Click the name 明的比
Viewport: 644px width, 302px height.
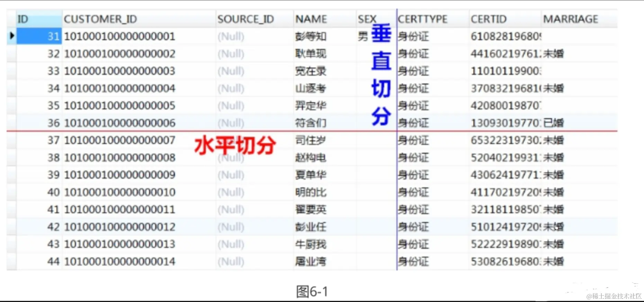click(x=311, y=192)
